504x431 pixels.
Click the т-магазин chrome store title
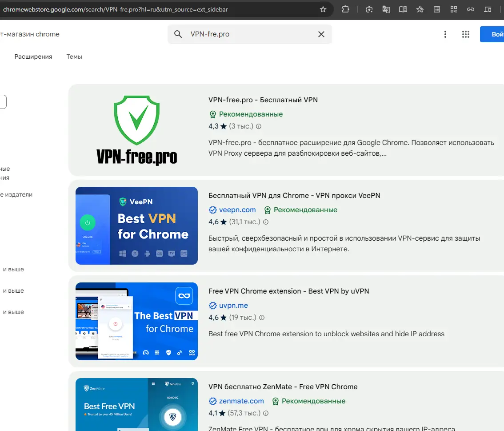tap(30, 34)
